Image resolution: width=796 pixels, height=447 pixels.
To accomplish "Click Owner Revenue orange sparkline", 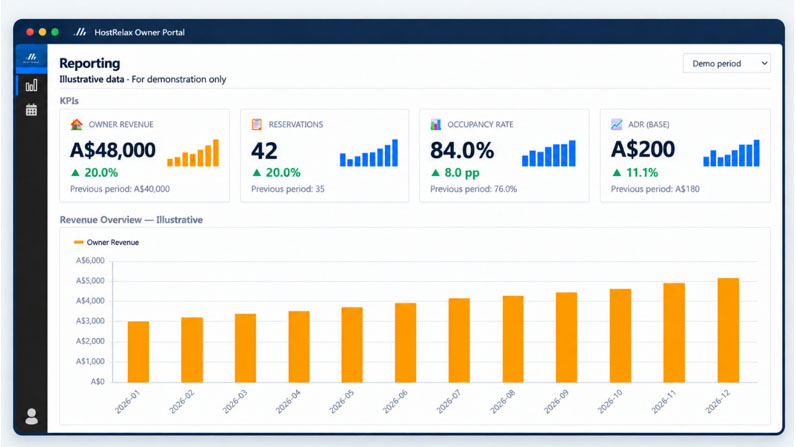I will (193, 153).
